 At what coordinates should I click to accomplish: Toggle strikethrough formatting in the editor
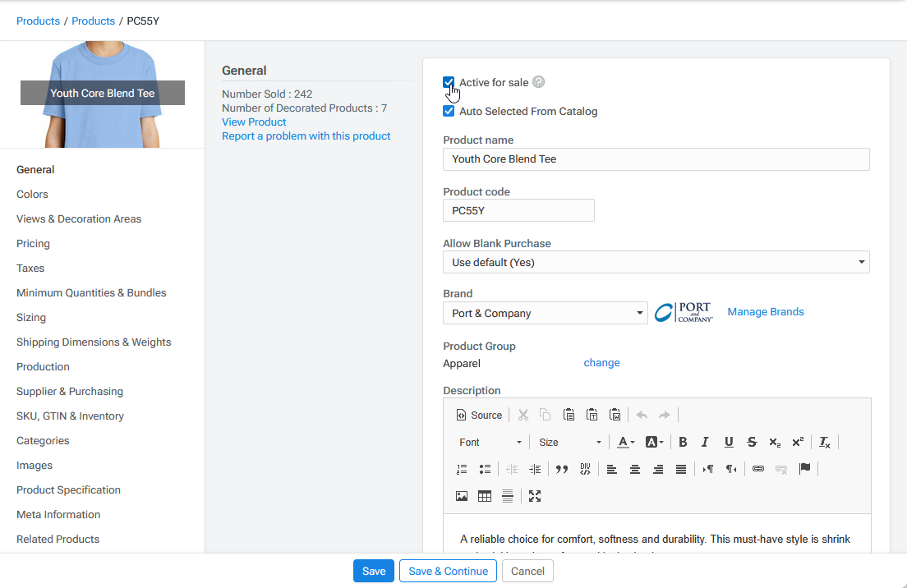[751, 442]
